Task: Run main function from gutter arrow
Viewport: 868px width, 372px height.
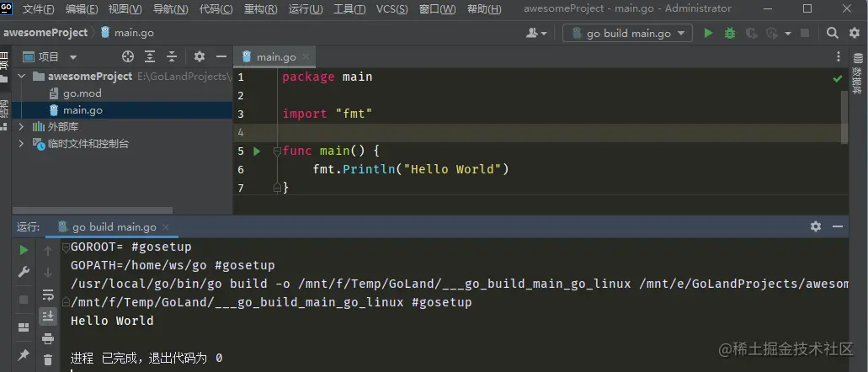Action: click(x=256, y=151)
